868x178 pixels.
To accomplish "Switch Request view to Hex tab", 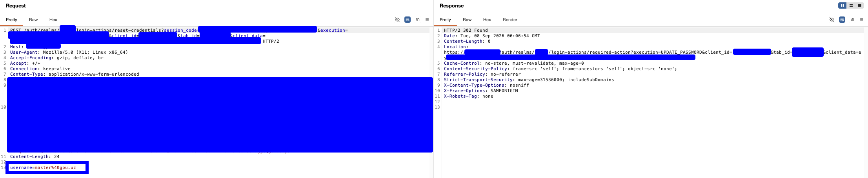I will pos(53,20).
